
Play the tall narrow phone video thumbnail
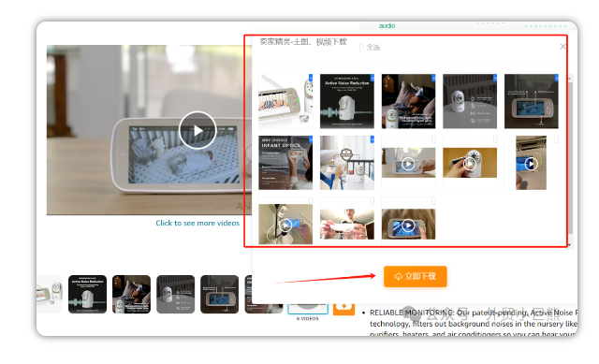tap(531, 164)
